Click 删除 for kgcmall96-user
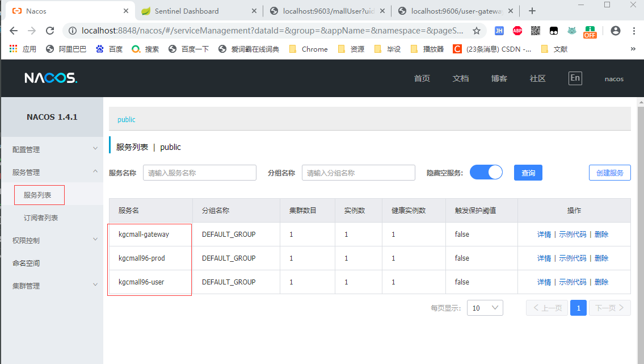Viewport: 644px width, 364px height. [x=601, y=282]
